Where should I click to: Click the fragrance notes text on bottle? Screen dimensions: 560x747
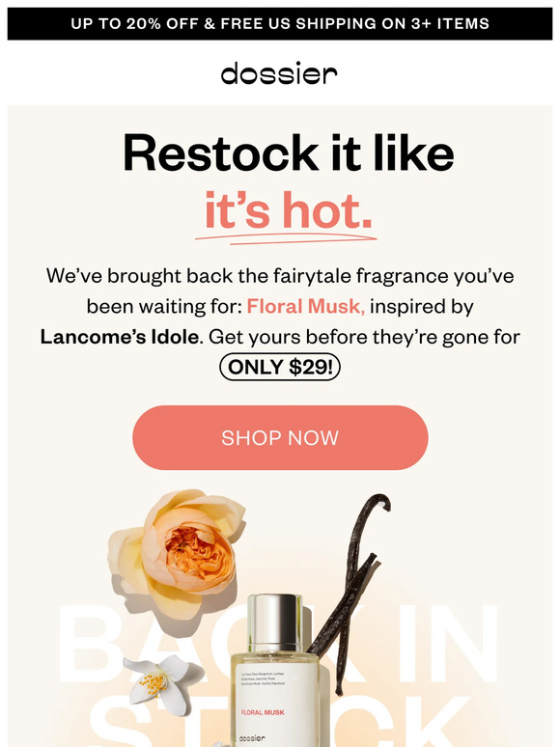[x=263, y=678]
